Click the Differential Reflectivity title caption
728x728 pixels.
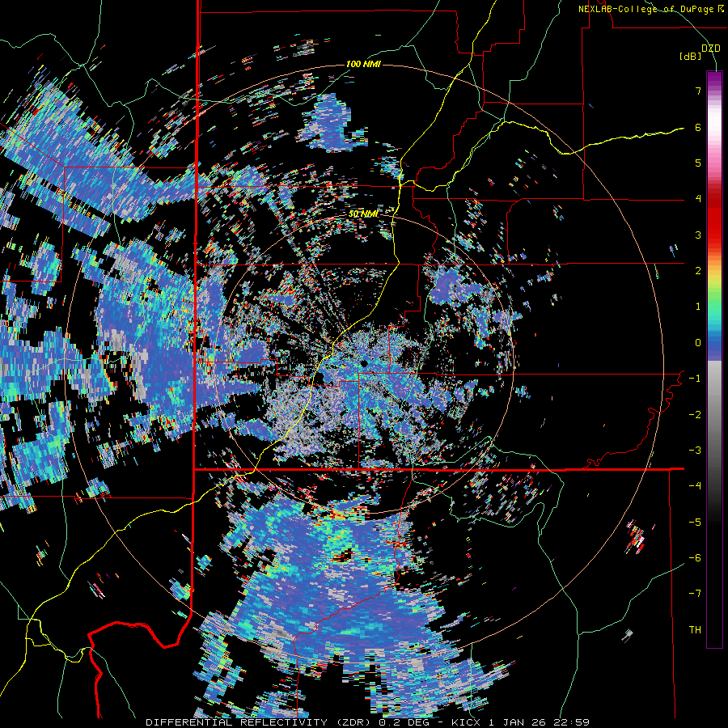point(368,722)
